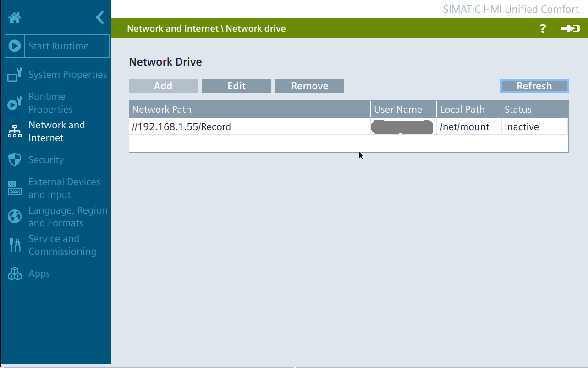Click the Edit network drive button
The width and height of the screenshot is (588, 368).
click(x=236, y=86)
